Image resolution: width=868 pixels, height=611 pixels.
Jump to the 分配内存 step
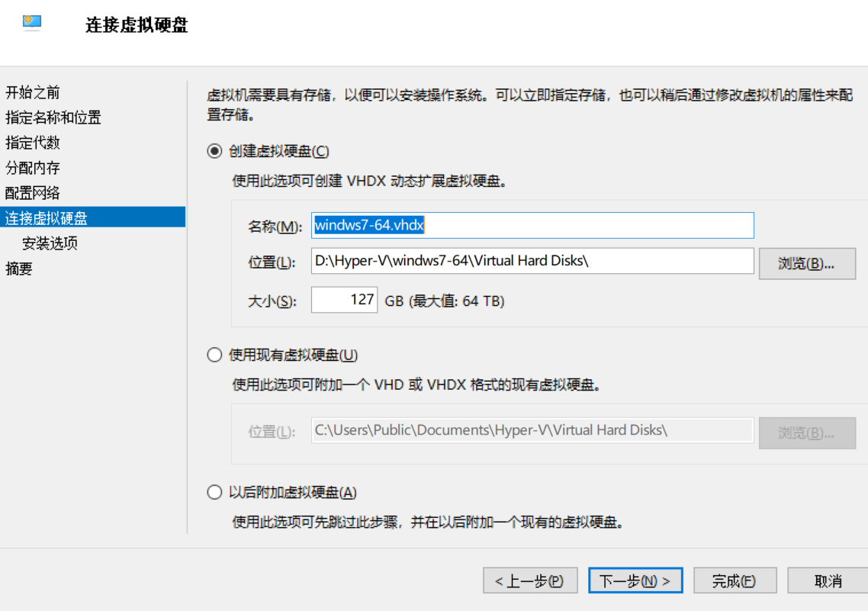33,168
